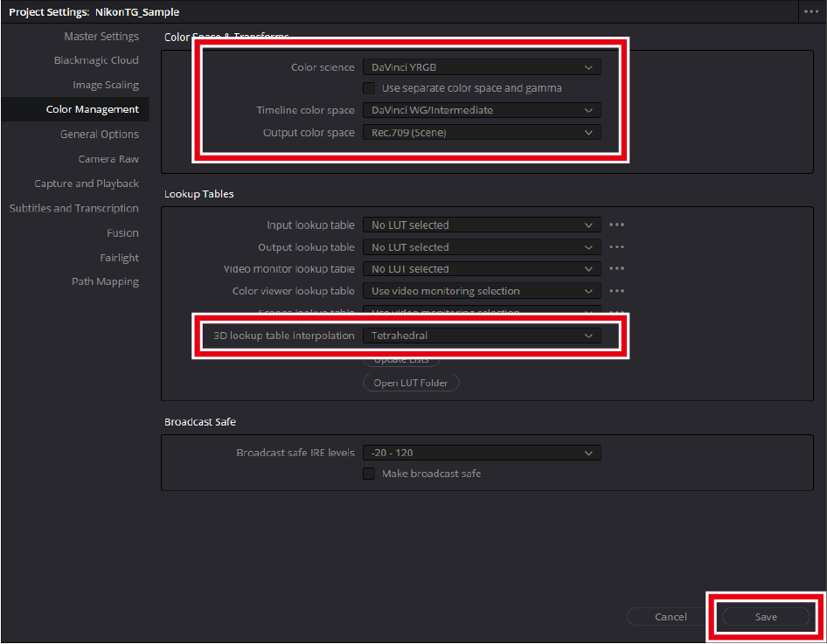
Task: Click three-dot menu next to Output lookup table
Action: pyautogui.click(x=616, y=247)
